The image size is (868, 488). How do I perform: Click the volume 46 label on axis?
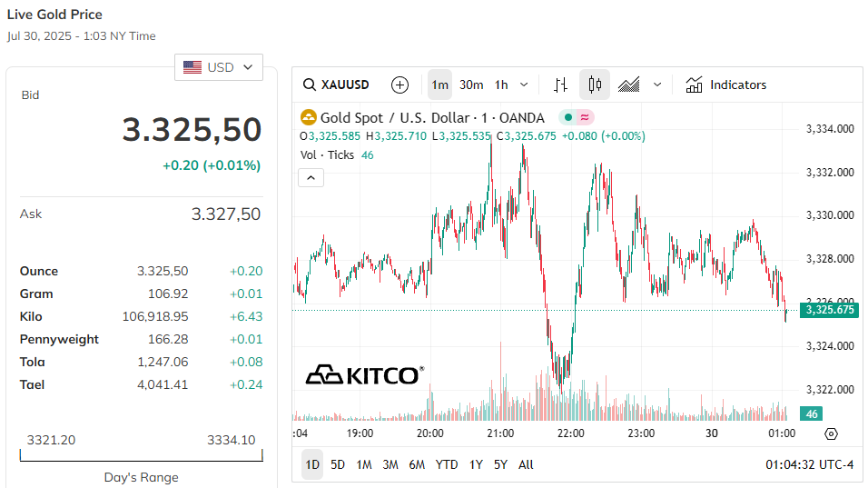[x=812, y=413]
